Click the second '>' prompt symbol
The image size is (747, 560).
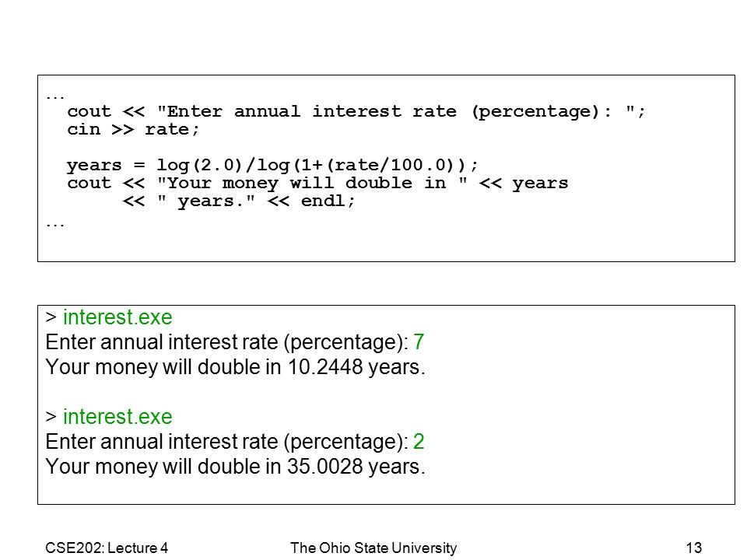coord(51,417)
